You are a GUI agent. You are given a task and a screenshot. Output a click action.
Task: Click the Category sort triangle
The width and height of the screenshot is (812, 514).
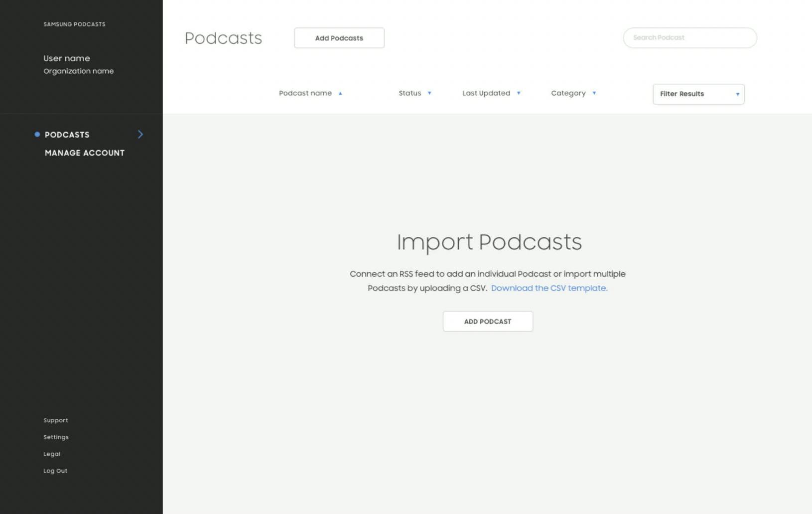tap(593, 93)
